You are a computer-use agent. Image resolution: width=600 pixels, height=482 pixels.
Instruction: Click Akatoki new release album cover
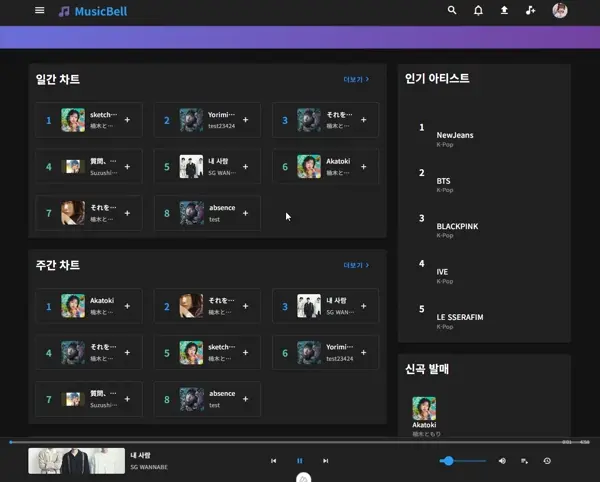point(424,408)
